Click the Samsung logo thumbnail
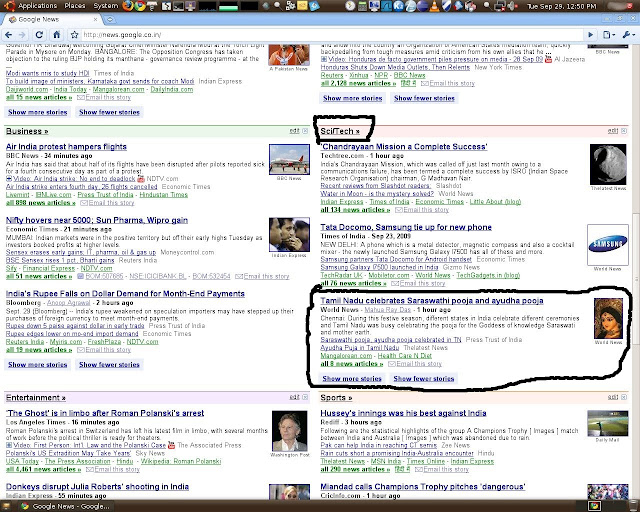 coord(607,245)
